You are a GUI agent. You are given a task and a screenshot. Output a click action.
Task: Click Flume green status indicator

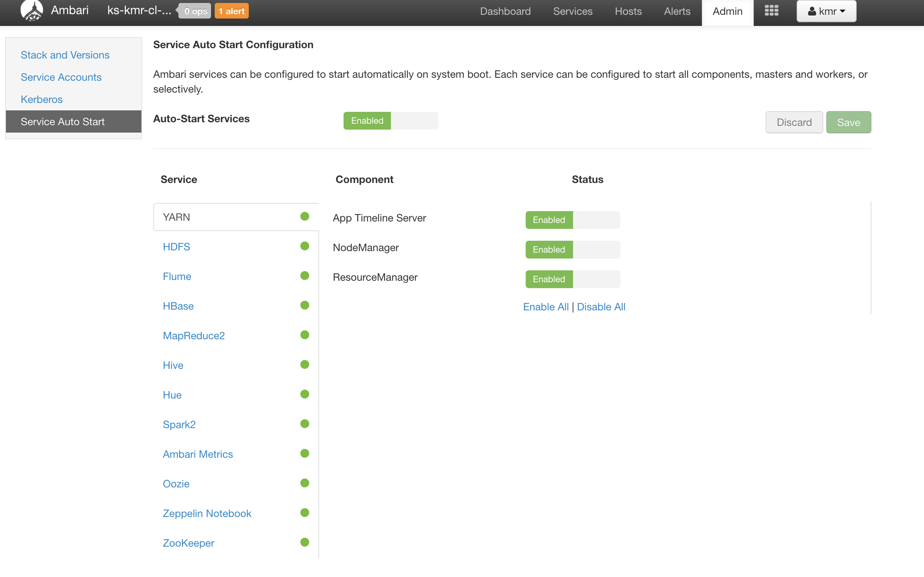pyautogui.click(x=304, y=276)
